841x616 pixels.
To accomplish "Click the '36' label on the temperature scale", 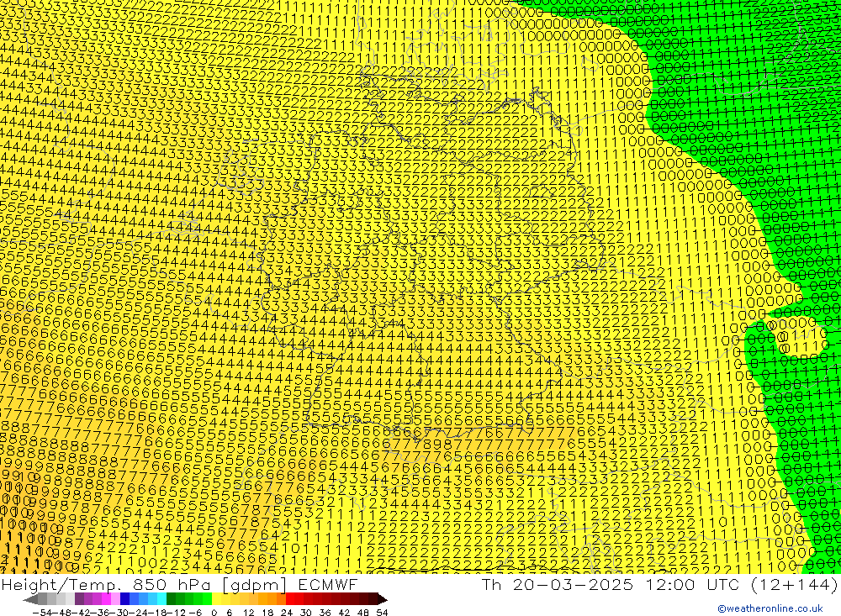I will (325, 613).
